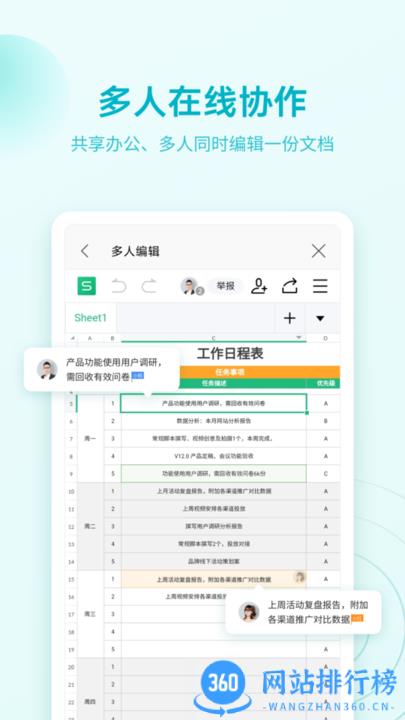The image size is (405, 720).
Task: Switch to the Sheet1 tab
Action: point(90,318)
